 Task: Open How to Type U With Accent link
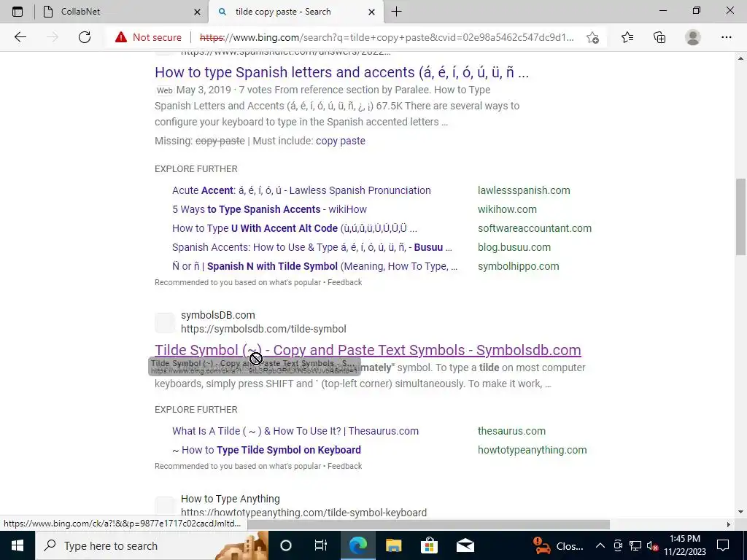(x=294, y=228)
